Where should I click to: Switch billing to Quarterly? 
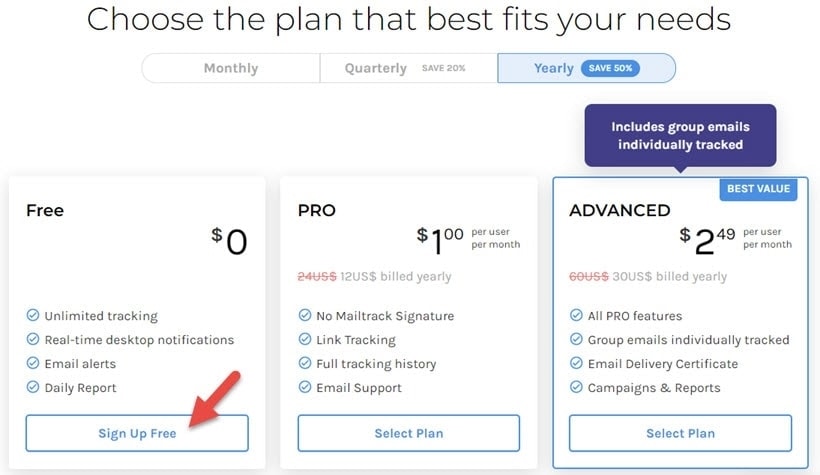coord(408,68)
